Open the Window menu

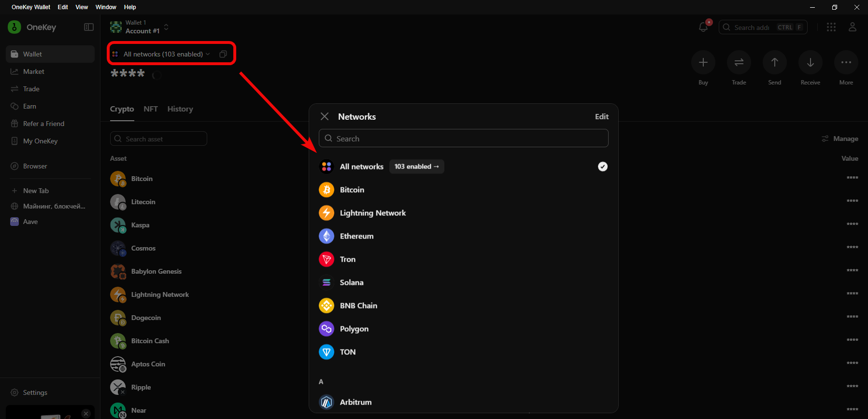[106, 7]
